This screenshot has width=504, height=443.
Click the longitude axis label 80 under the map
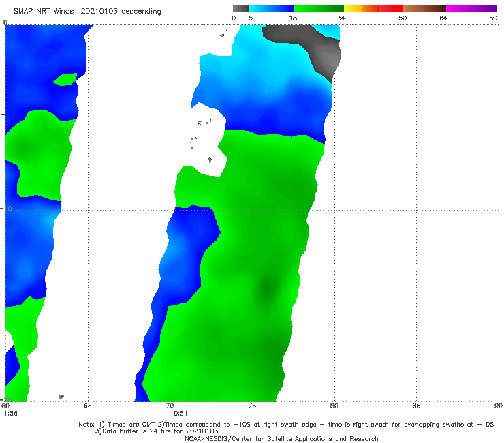point(334,406)
